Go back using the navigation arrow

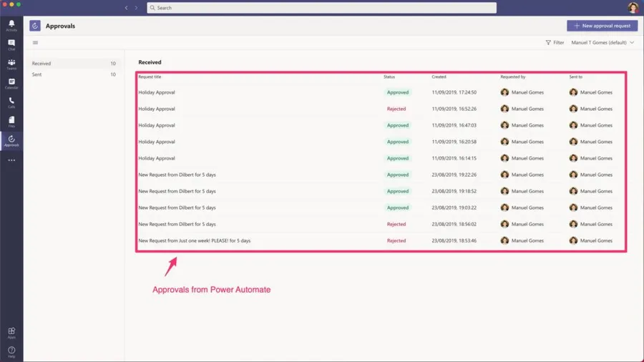(127, 8)
